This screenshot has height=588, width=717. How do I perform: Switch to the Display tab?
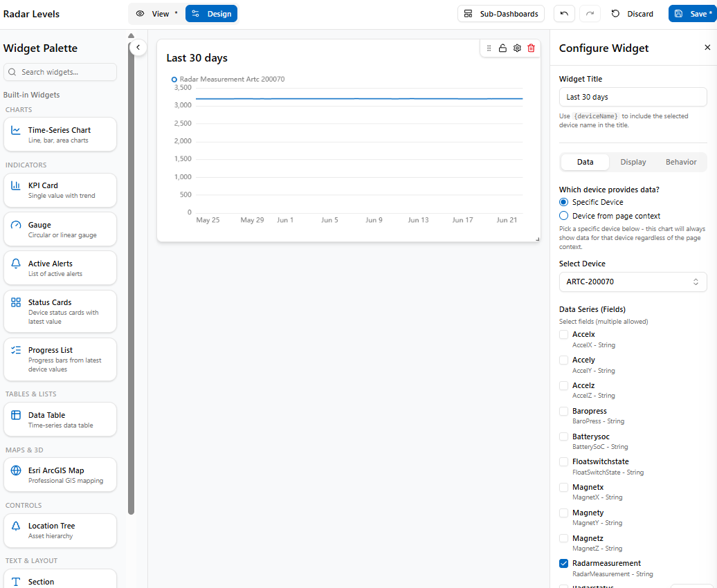[633, 162]
